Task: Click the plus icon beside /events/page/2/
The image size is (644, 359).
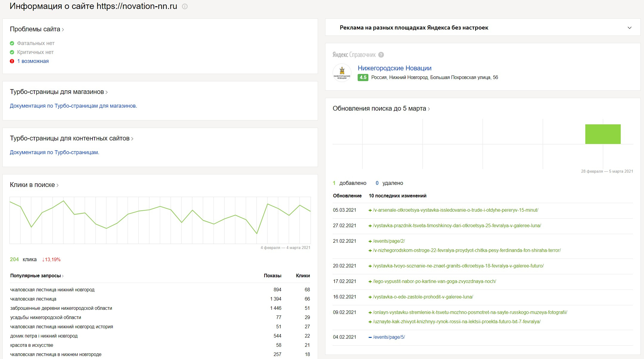Action: pyautogui.click(x=370, y=241)
